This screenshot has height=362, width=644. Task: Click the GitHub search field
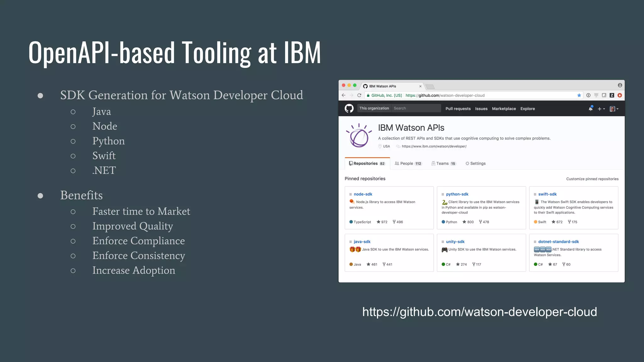416,108
